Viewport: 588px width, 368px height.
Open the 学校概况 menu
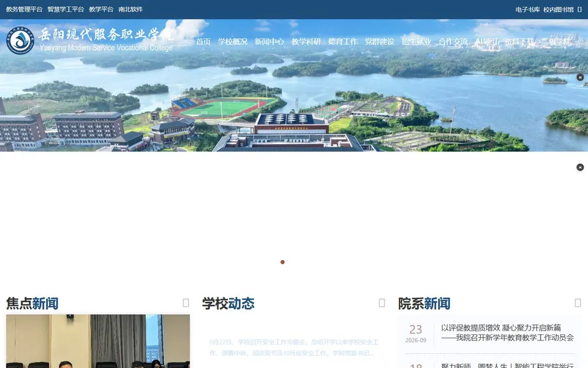pos(233,42)
